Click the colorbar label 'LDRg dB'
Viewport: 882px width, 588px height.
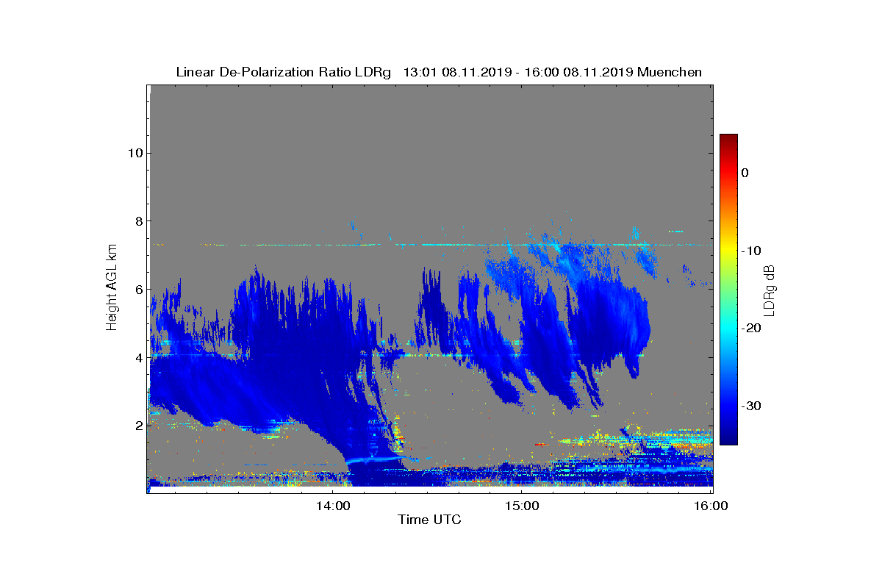pos(770,290)
